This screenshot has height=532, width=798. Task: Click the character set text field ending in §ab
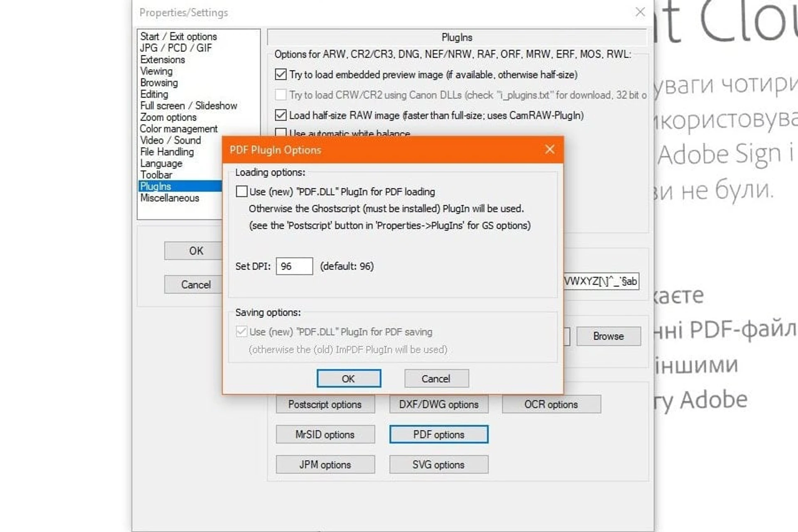601,281
